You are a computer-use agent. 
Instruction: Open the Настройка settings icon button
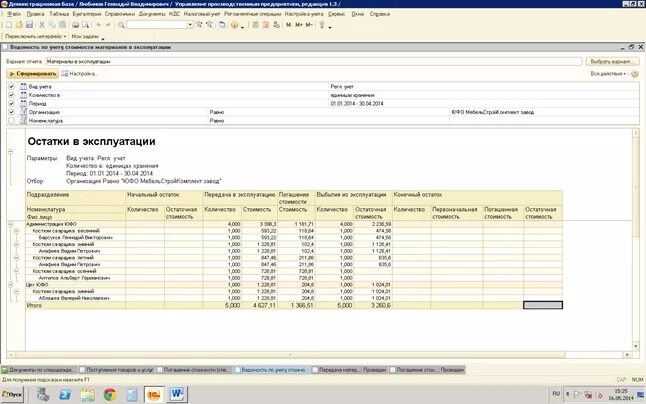(x=80, y=74)
